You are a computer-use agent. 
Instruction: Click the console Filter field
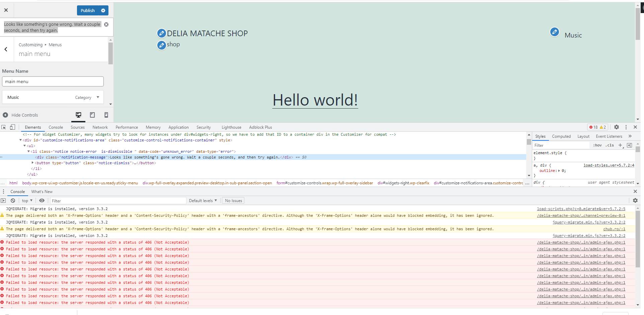click(x=118, y=201)
